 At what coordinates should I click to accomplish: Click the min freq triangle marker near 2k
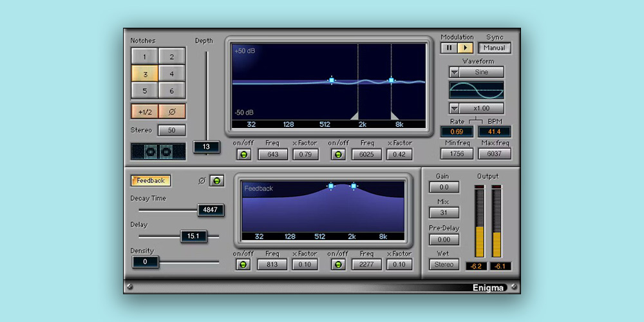pyautogui.click(x=355, y=115)
